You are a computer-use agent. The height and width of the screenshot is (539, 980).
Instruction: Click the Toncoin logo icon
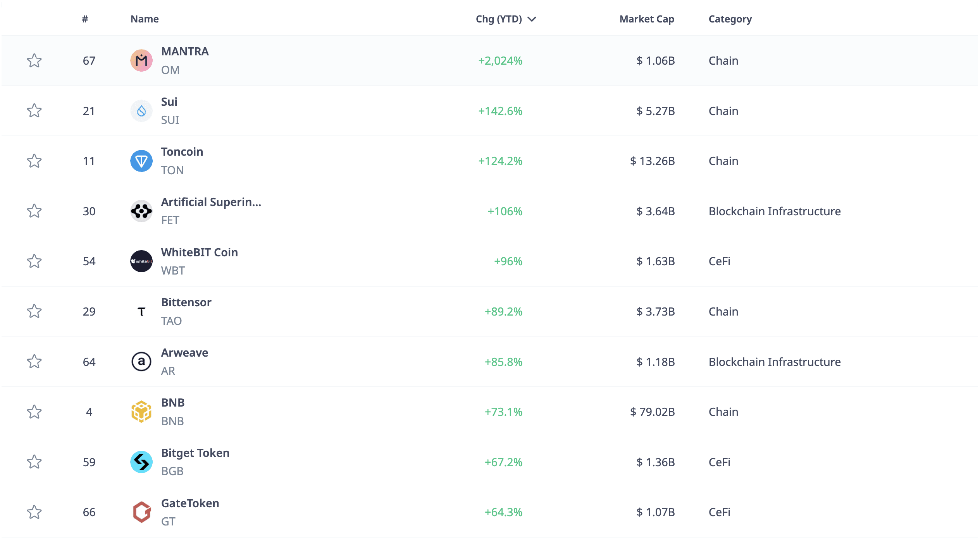(141, 161)
